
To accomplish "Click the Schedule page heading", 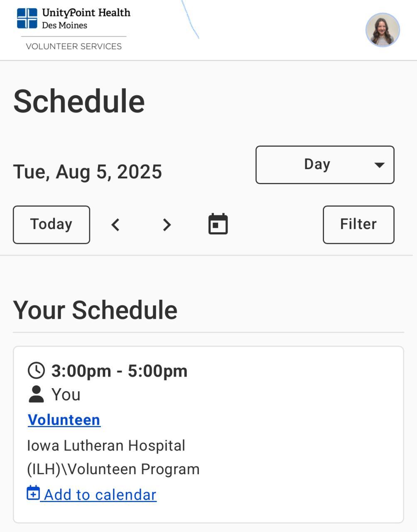I will [79, 101].
